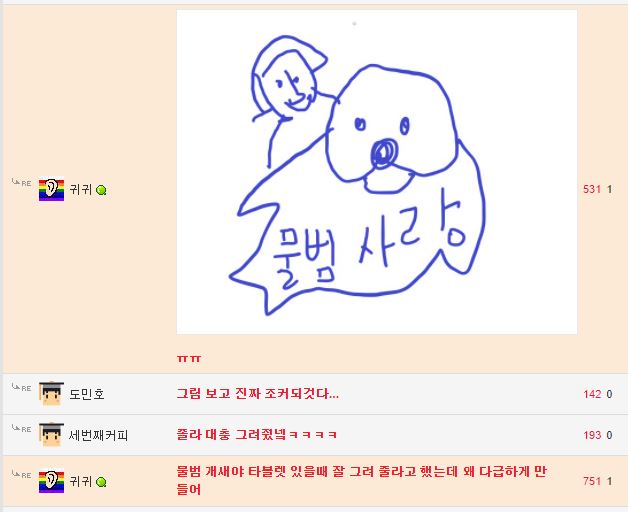Click the green badge next to first 귀귀
This screenshot has height=512, width=628.
pyautogui.click(x=101, y=190)
